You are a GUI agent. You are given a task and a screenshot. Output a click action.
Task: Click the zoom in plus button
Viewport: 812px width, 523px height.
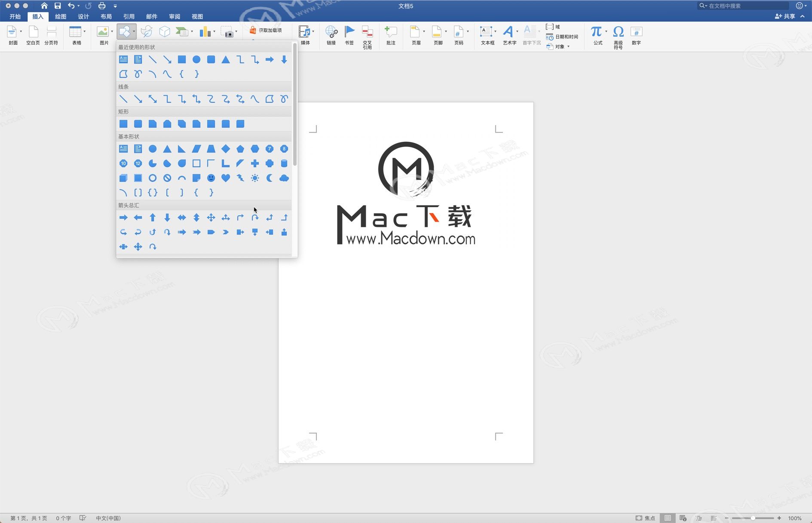(779, 518)
